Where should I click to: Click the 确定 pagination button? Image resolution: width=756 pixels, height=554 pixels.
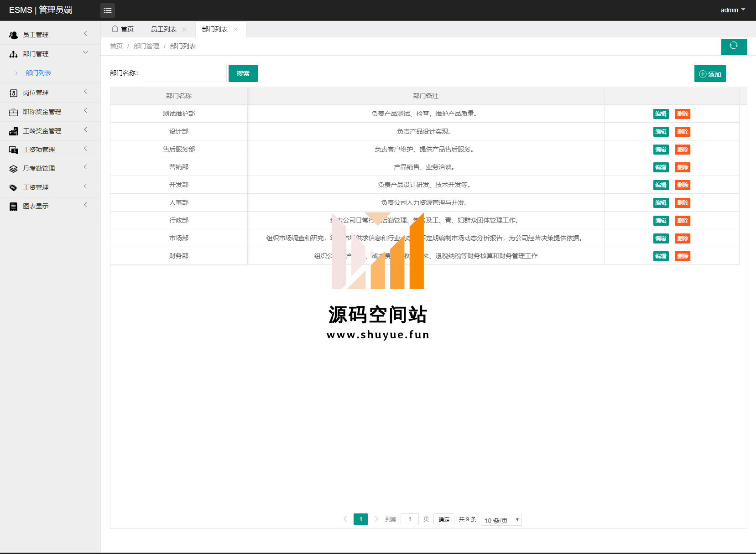click(444, 519)
